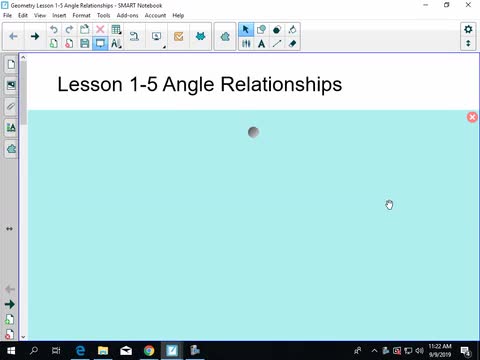Viewport: 480px width, 360px height.
Task: Open the Screen Capture dropdown arrow
Action: click(164, 47)
